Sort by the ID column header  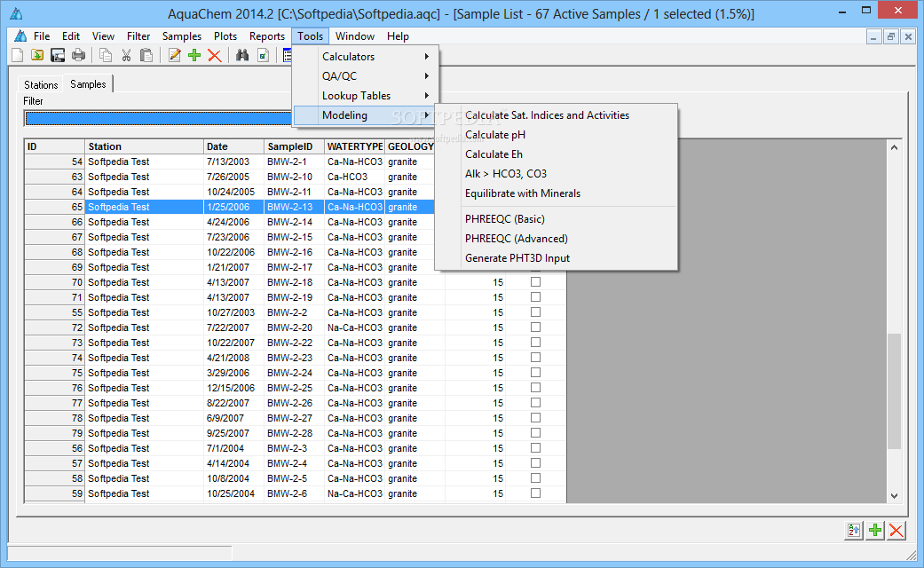pyautogui.click(x=54, y=146)
